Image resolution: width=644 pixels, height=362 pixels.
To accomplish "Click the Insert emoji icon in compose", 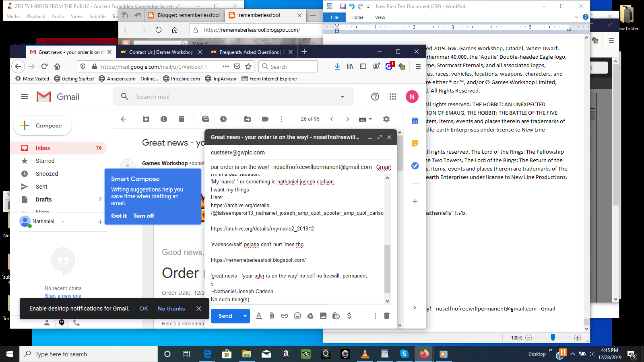I will click(x=297, y=316).
